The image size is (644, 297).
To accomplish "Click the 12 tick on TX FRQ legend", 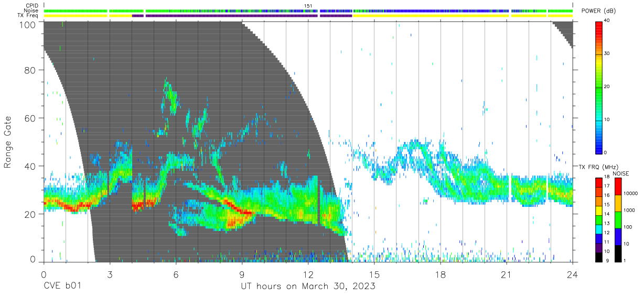I will click(x=607, y=233).
